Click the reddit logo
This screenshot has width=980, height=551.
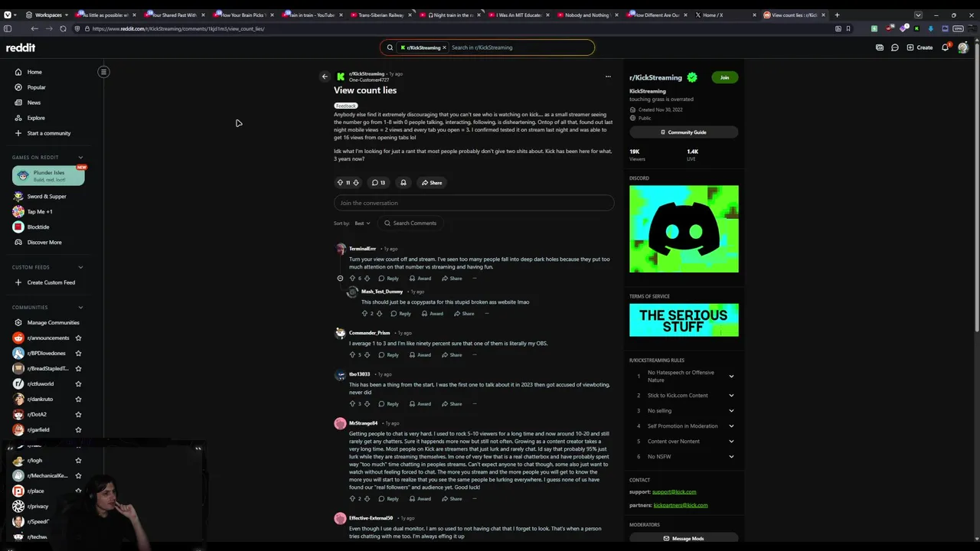pos(21,47)
